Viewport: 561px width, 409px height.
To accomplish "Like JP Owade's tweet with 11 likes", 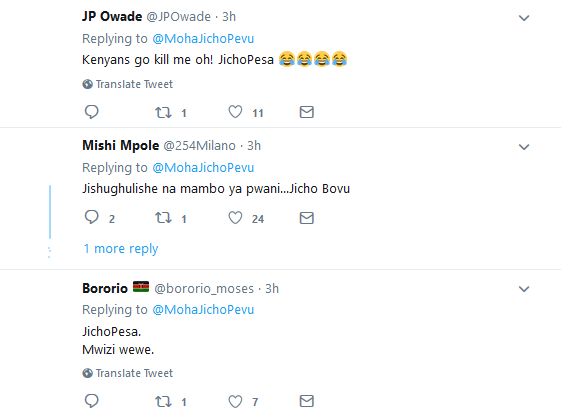I will 235,112.
